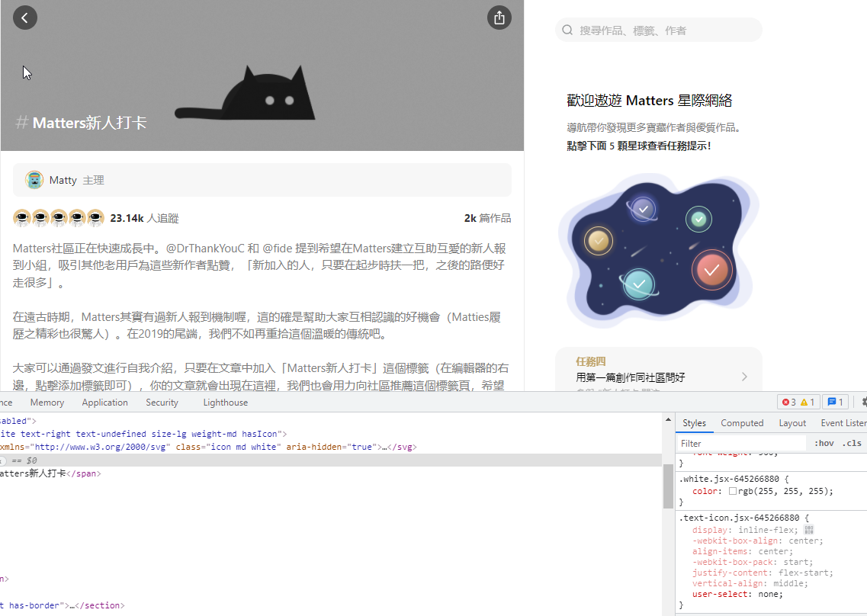Select the purple ringed planet
867x616 pixels.
(643, 209)
